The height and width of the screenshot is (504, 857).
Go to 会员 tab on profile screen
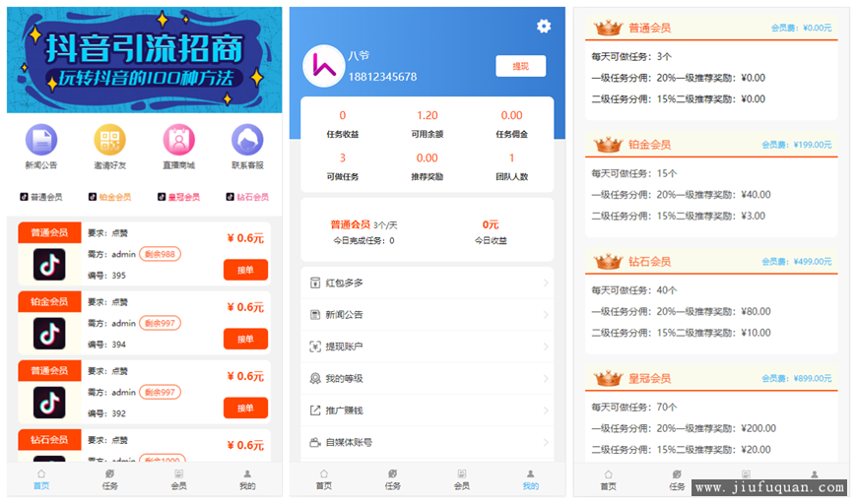pyautogui.click(x=462, y=479)
